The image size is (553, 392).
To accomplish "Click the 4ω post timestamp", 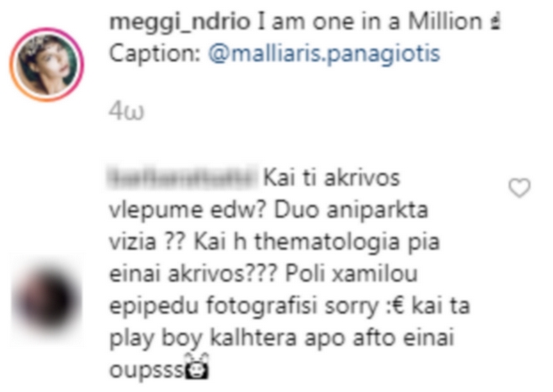I will 127,112.
